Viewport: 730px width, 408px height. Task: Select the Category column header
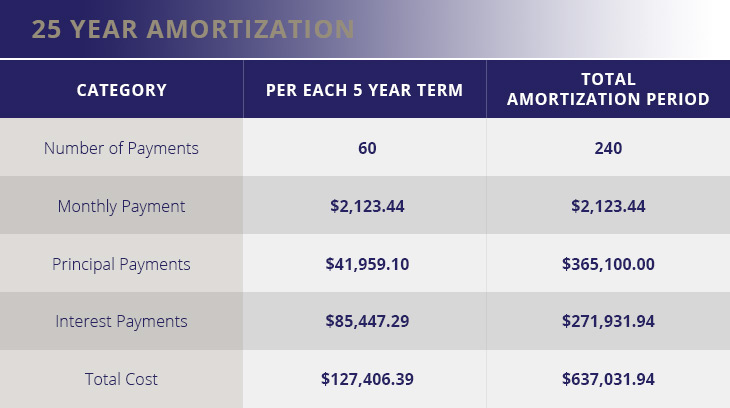pyautogui.click(x=122, y=90)
